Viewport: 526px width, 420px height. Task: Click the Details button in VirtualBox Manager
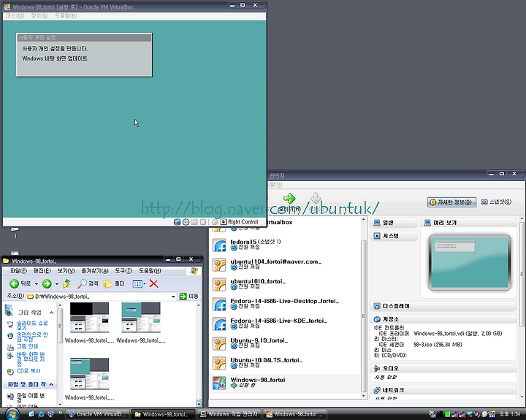tap(451, 202)
